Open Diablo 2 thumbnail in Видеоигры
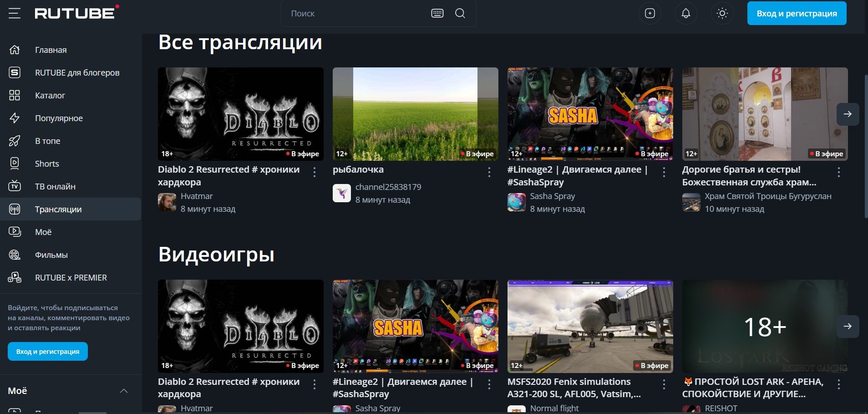Screen dimensions: 868x414 tap(241, 326)
